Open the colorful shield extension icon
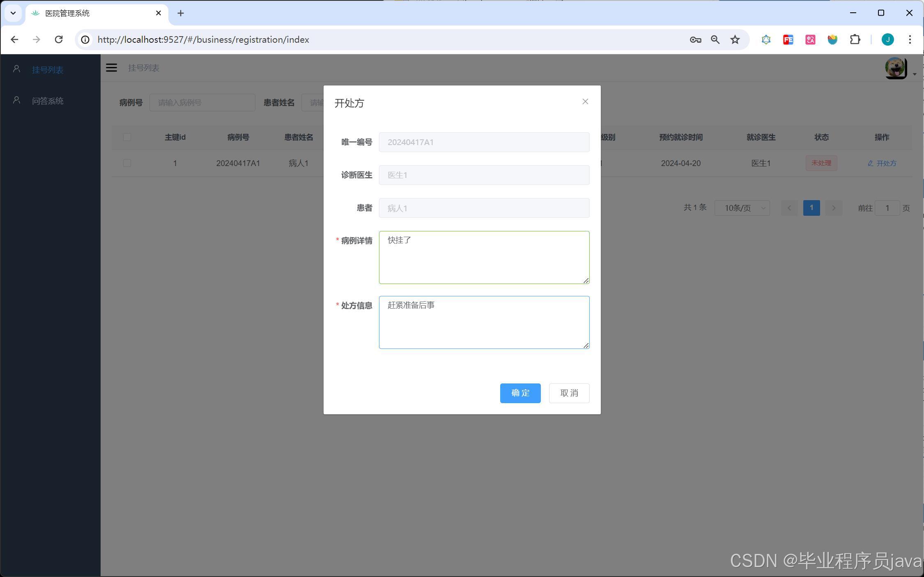Screen dimensions: 924x577 (832, 39)
